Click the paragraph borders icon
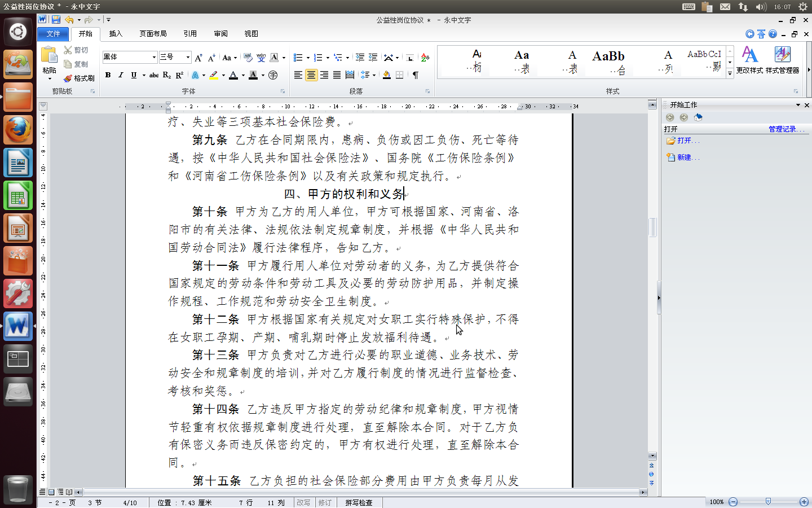 [400, 75]
